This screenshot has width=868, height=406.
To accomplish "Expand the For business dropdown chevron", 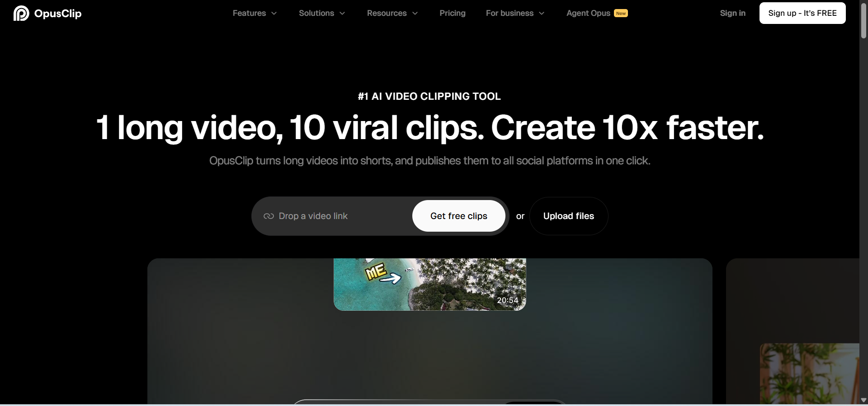I will click(542, 14).
